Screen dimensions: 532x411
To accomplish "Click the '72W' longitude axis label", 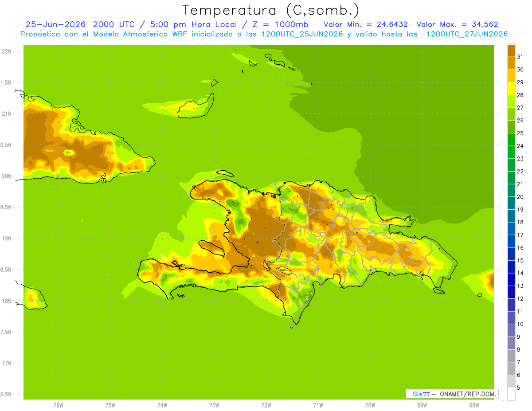I will tap(266, 405).
